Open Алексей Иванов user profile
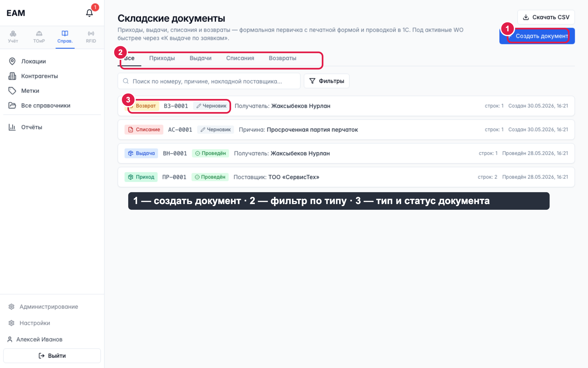Screen dimensions: 588x368 click(39, 339)
